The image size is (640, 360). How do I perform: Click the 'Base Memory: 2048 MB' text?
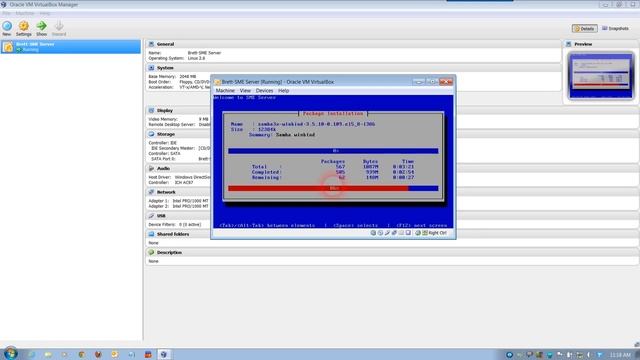[x=172, y=77]
